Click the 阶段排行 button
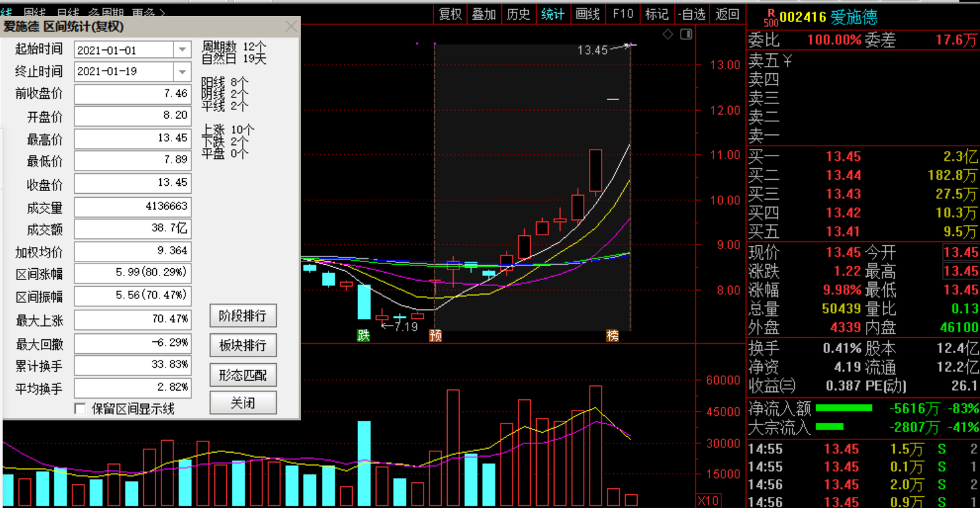 (243, 316)
